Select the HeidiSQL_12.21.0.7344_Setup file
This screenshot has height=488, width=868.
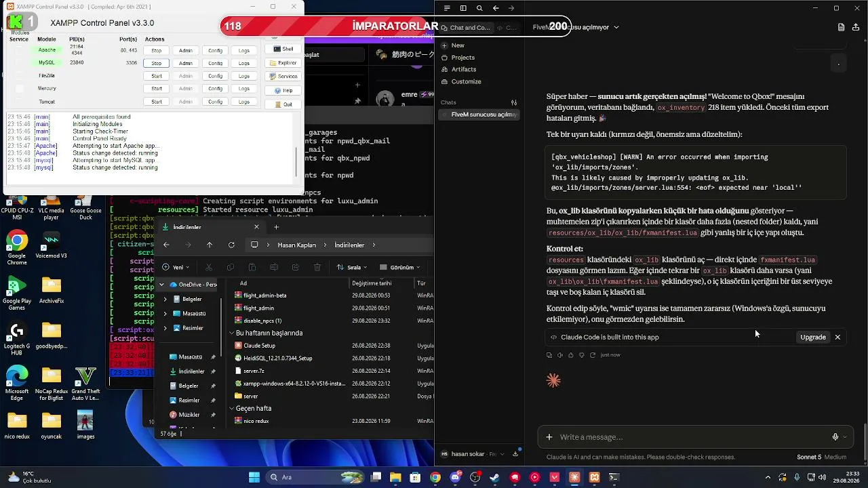(278, 358)
